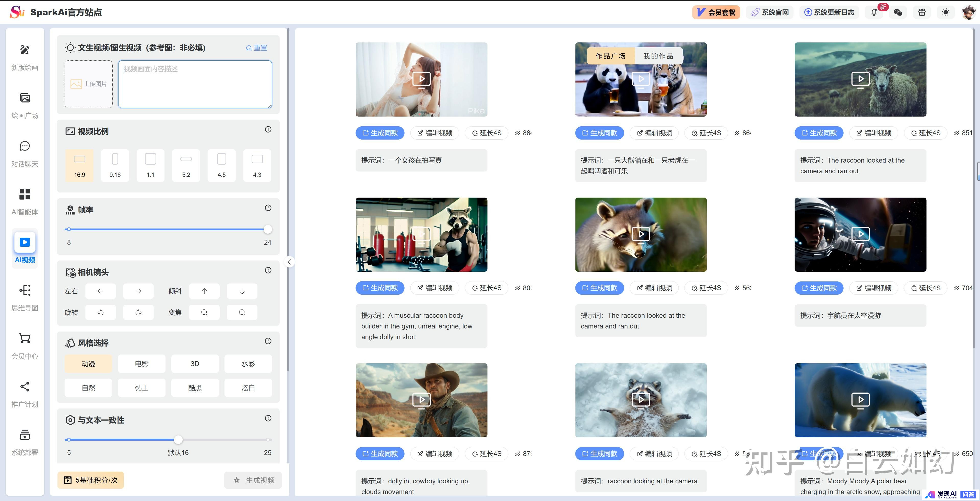Click the notification bell icon

coord(874,13)
